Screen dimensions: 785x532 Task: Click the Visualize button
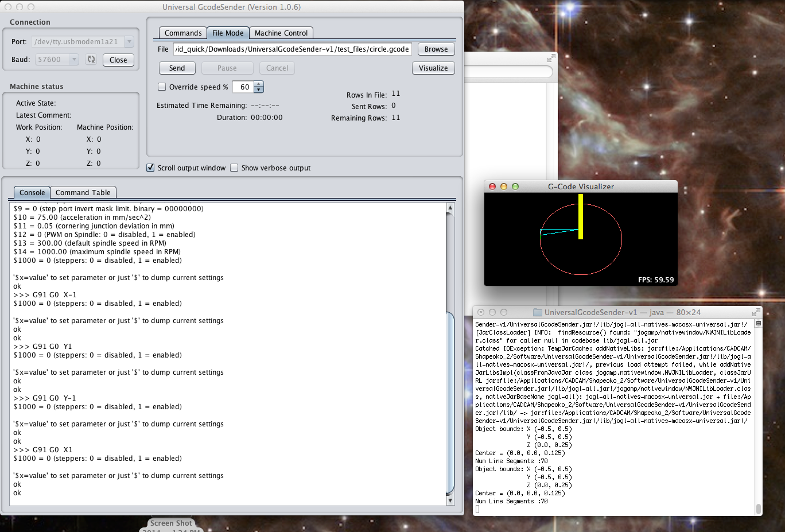tap(433, 68)
